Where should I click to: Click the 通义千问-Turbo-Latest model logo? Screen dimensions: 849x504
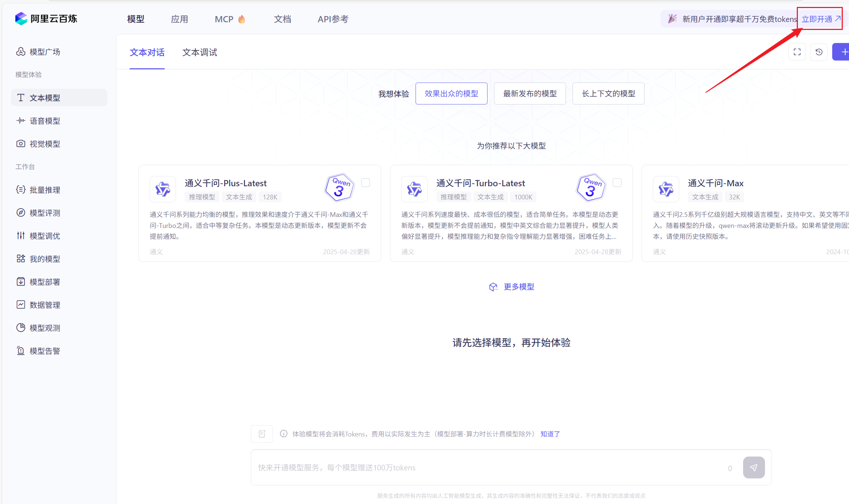[414, 189]
